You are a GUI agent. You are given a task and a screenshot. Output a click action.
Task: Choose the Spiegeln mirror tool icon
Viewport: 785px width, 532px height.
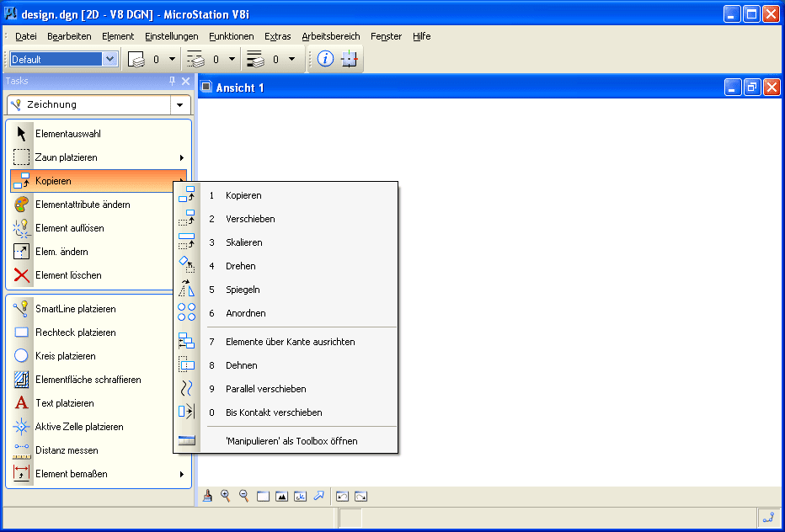pyautogui.click(x=187, y=290)
